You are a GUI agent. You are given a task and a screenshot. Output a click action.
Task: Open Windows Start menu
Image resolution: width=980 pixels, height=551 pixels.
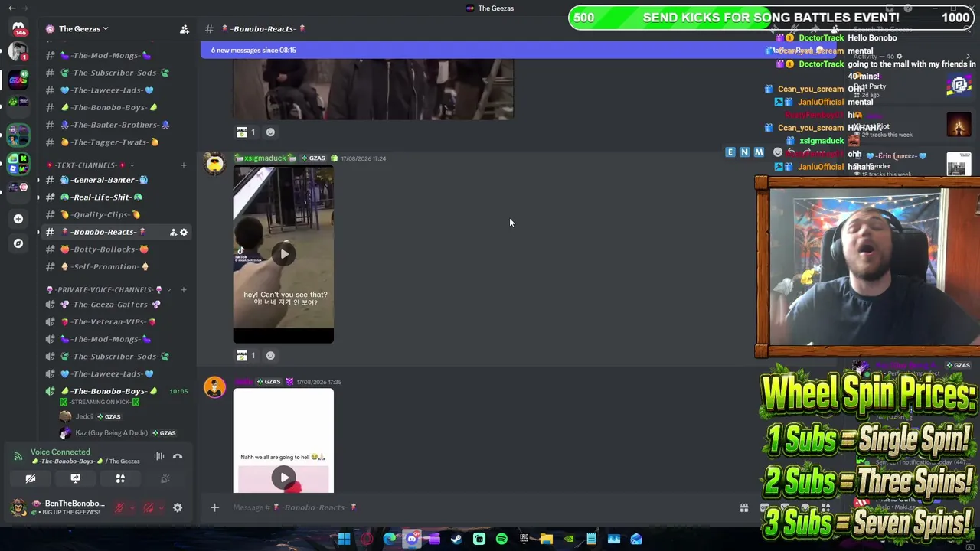pyautogui.click(x=345, y=540)
